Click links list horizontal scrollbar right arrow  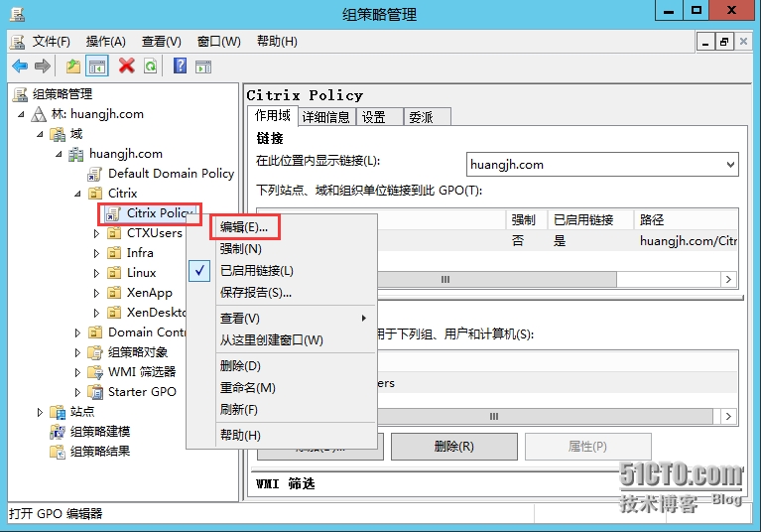coord(728,280)
